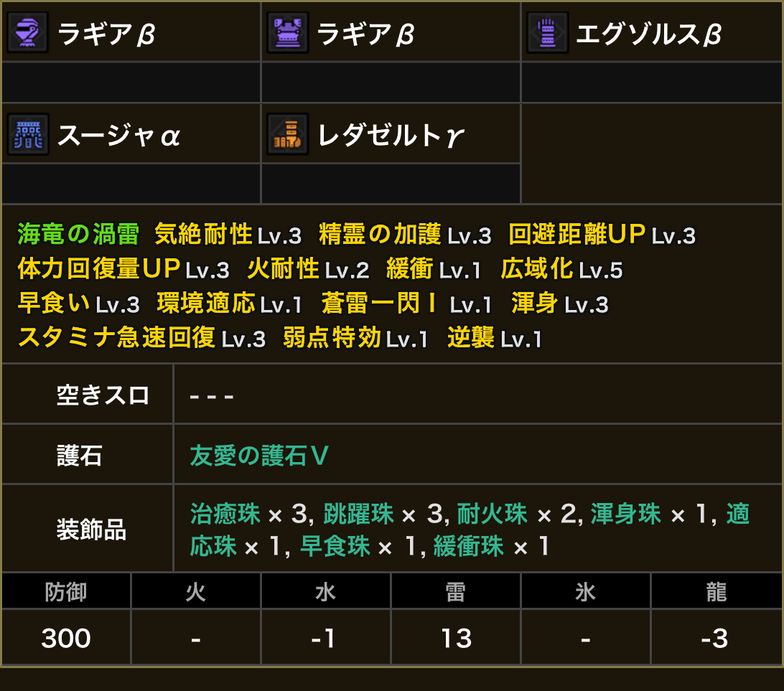Click the 防御 column header
784x691 pixels.
[x=66, y=591]
